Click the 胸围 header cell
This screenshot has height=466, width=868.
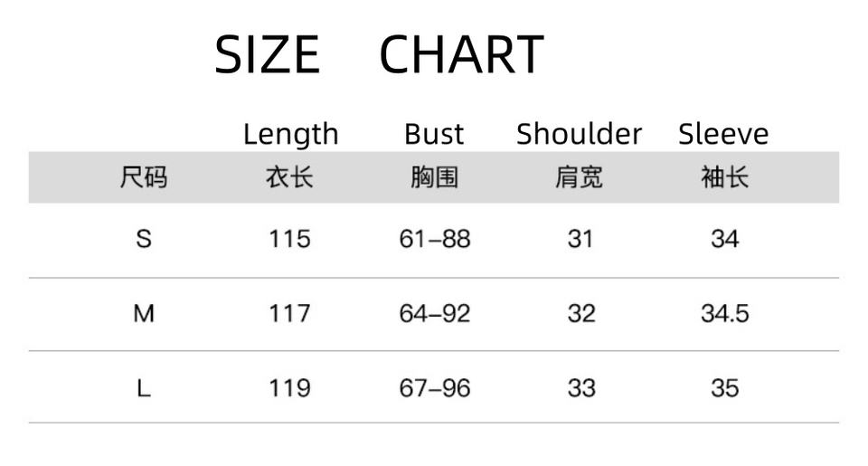pyautogui.click(x=435, y=177)
